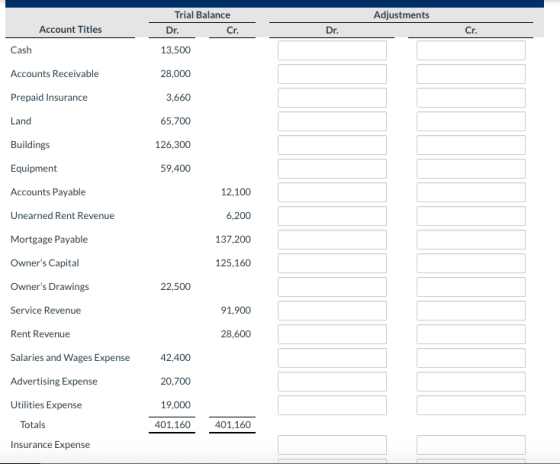This screenshot has height=464, width=560.
Task: Select Buildings adjustments debit input
Action: 332,145
